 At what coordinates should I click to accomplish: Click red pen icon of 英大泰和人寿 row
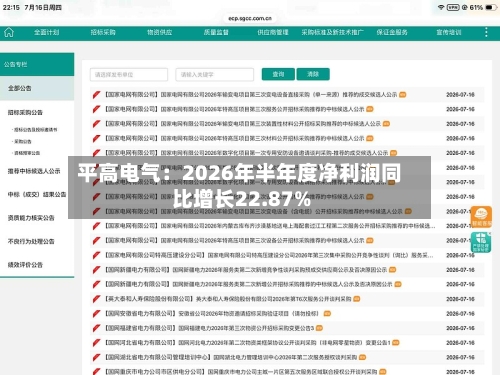coord(96,299)
